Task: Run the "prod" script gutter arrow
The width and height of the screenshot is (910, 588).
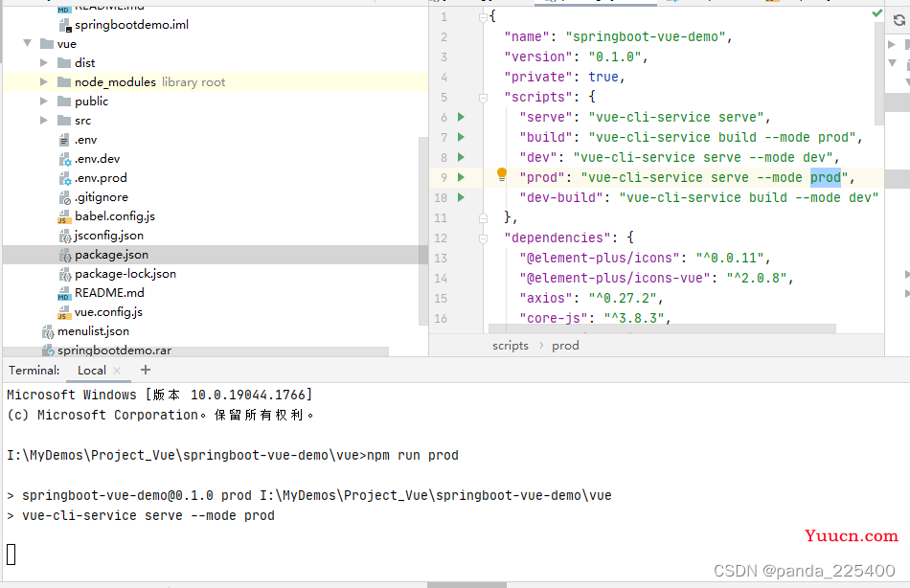Action: click(461, 177)
